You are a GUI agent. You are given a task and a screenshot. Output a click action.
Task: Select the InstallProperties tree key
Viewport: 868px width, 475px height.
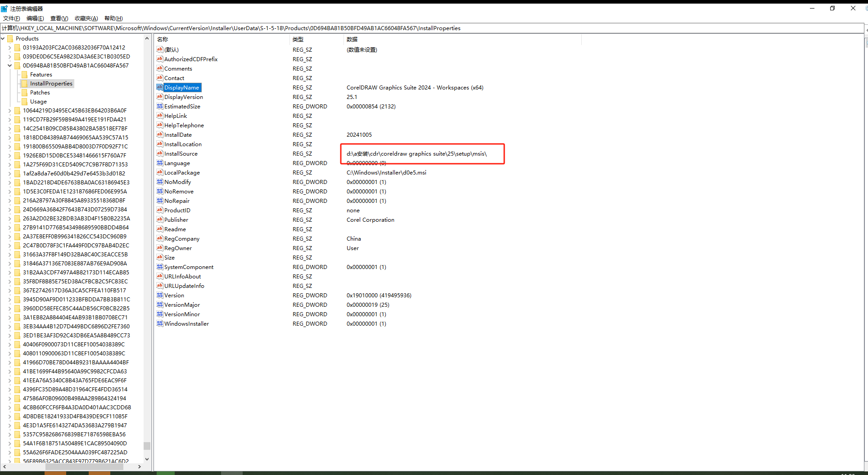[51, 84]
